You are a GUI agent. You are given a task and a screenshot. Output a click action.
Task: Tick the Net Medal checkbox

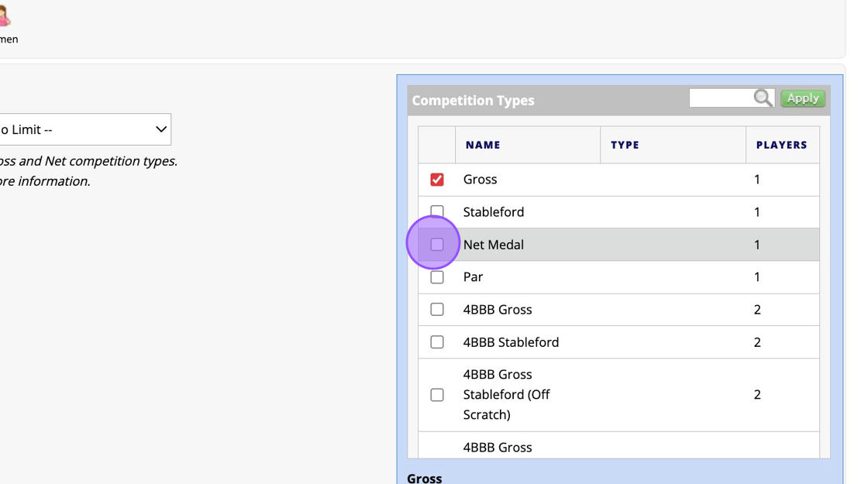[x=437, y=245]
